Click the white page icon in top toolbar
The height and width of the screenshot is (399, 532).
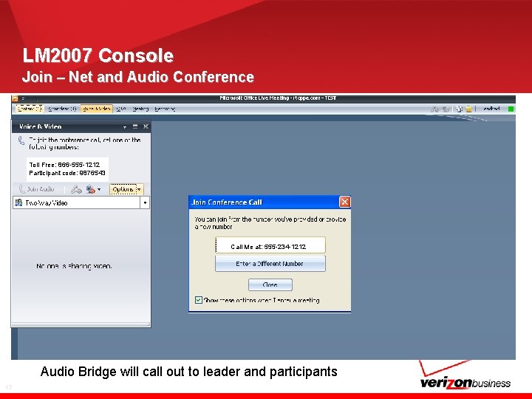[459, 109]
